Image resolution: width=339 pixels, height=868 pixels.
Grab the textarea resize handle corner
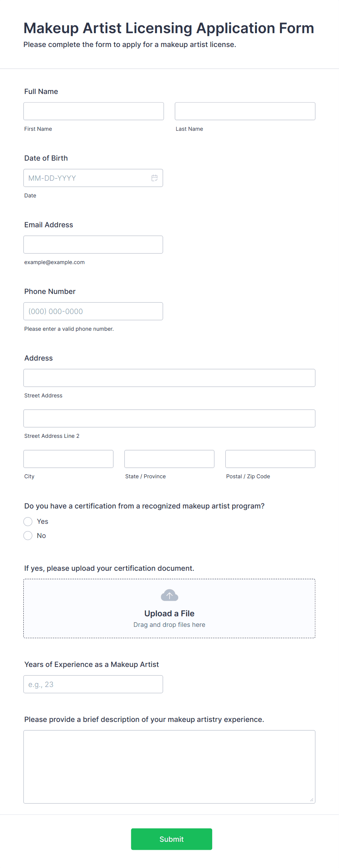312,800
